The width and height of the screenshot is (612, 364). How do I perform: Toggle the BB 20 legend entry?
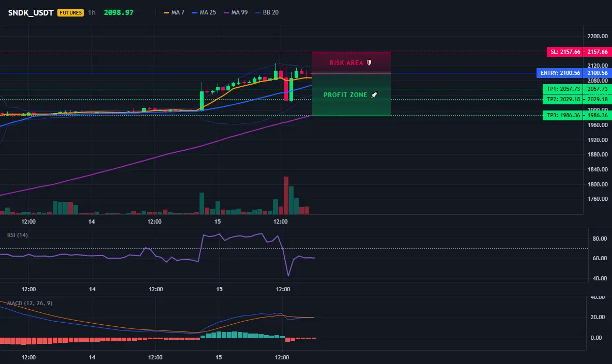267,12
